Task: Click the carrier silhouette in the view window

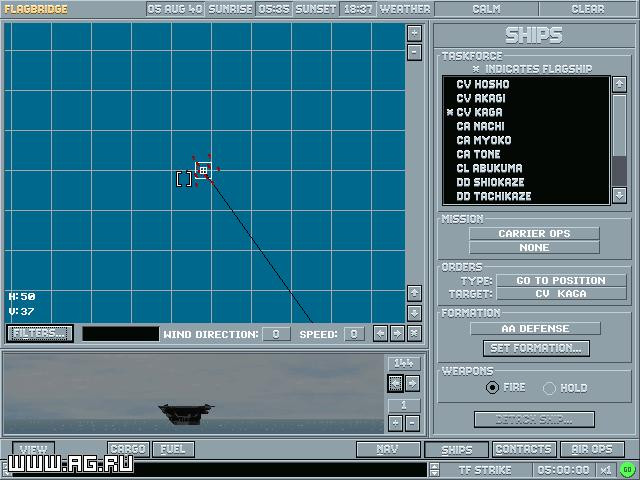Action: tap(186, 413)
